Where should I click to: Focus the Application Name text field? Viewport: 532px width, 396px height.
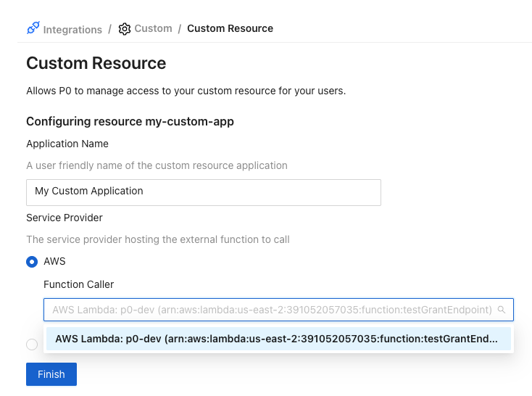203,192
